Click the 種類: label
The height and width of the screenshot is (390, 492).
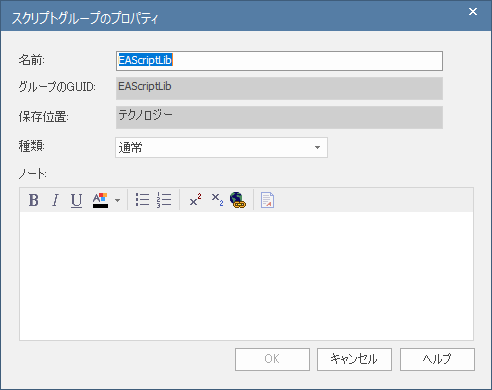click(32, 146)
